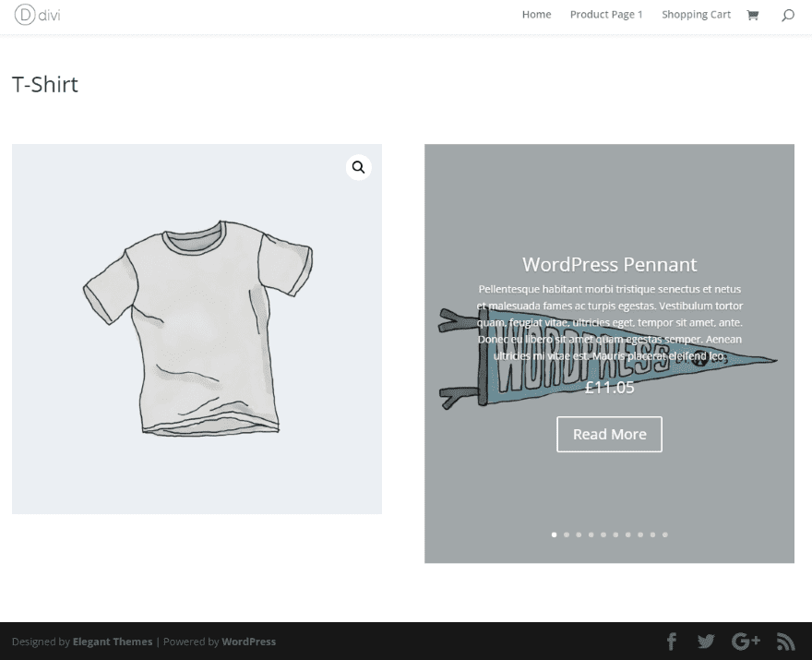Screen dimensions: 812x660
Task: Open the search magnifier in header
Action: tap(788, 15)
